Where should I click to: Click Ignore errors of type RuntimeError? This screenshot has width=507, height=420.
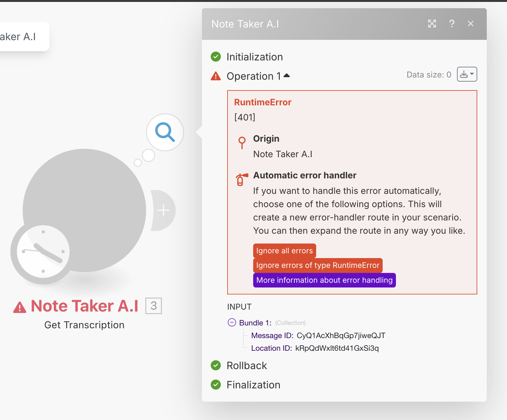click(318, 265)
